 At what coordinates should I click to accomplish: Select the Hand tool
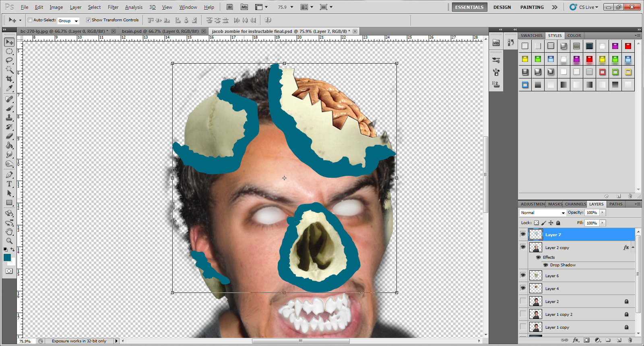pyautogui.click(x=9, y=232)
